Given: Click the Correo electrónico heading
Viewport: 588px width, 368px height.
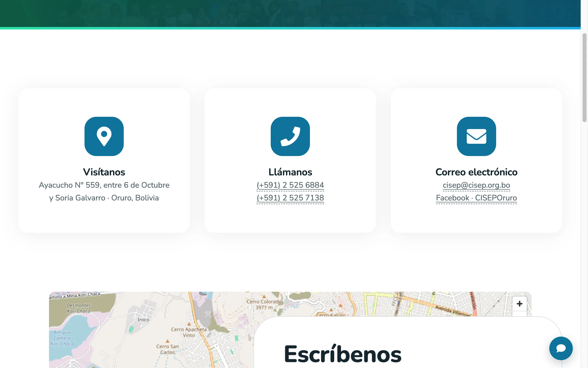Looking at the screenshot, I should pyautogui.click(x=477, y=172).
